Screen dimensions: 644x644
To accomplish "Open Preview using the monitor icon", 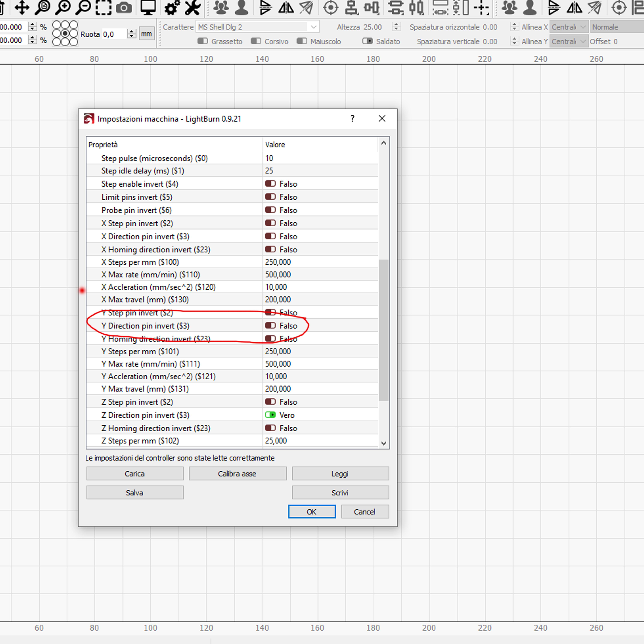I will click(x=148, y=7).
